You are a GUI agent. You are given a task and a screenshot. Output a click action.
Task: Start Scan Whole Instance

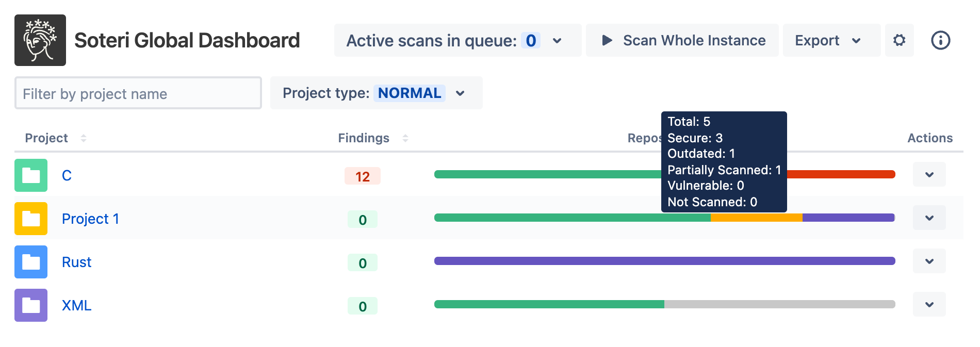(682, 40)
